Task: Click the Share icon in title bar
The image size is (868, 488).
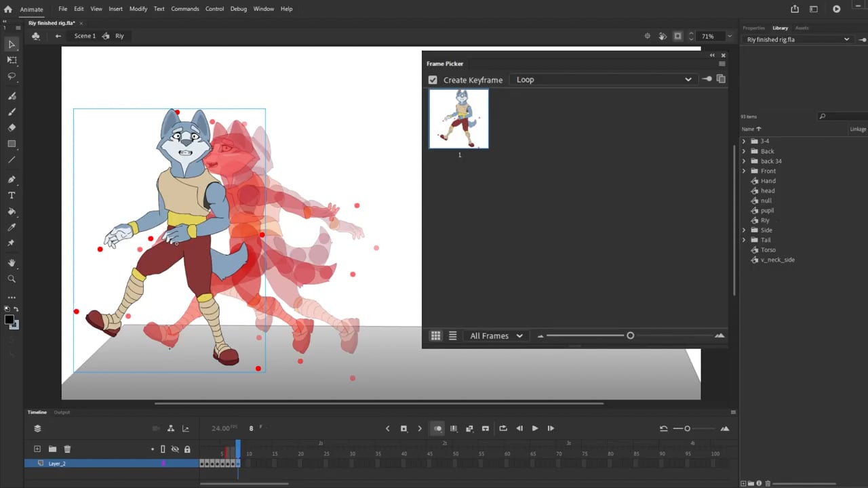Action: pyautogui.click(x=795, y=9)
